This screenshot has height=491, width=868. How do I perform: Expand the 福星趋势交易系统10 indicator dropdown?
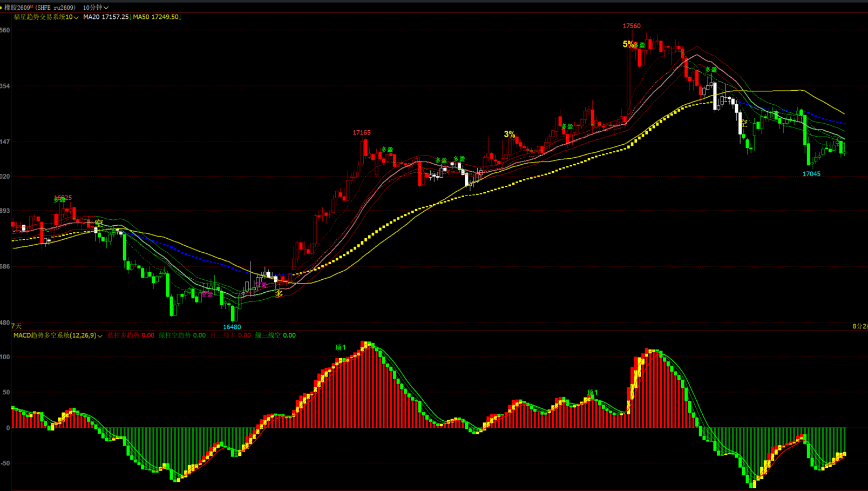click(x=76, y=17)
